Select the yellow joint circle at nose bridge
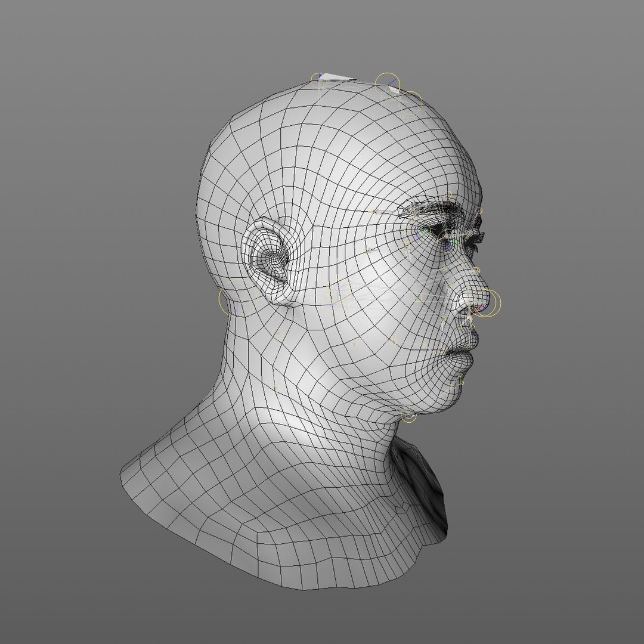644x644 pixels. [476, 271]
